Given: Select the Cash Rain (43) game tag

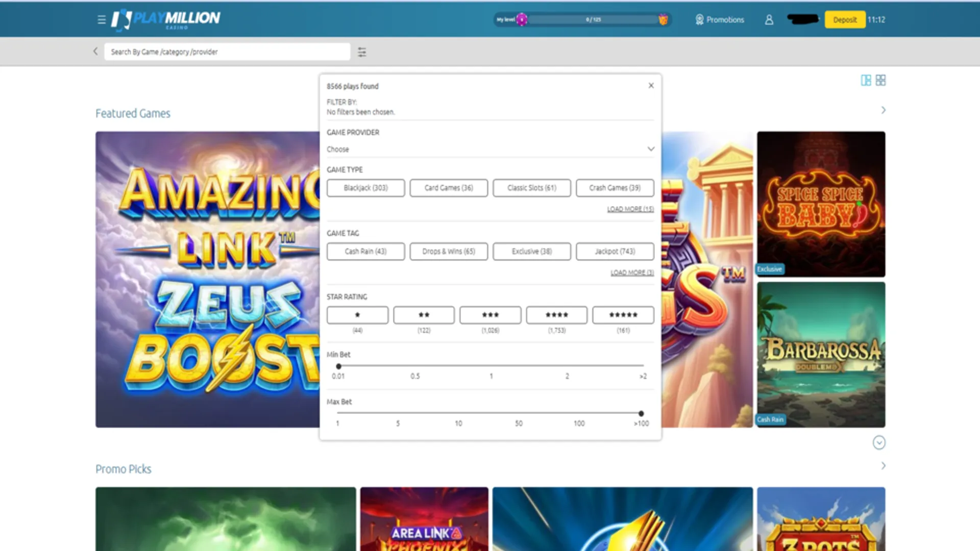Looking at the screenshot, I should [366, 252].
